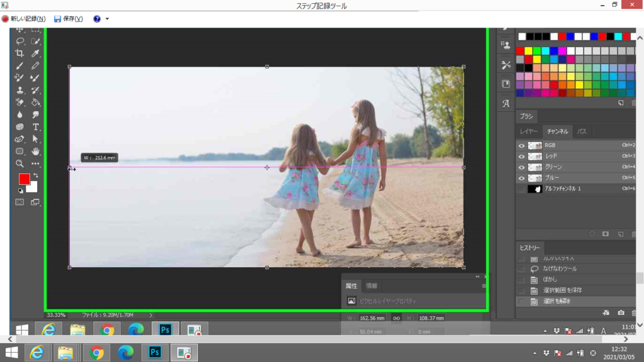Screen dimensions: 644x362
Task: Switch to the 情報 tab
Action: pos(371,286)
